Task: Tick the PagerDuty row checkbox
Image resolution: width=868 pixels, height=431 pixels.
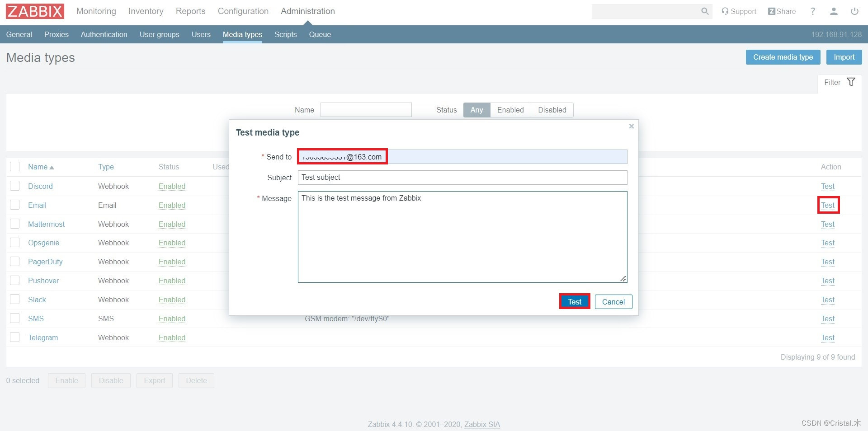Action: tap(14, 261)
